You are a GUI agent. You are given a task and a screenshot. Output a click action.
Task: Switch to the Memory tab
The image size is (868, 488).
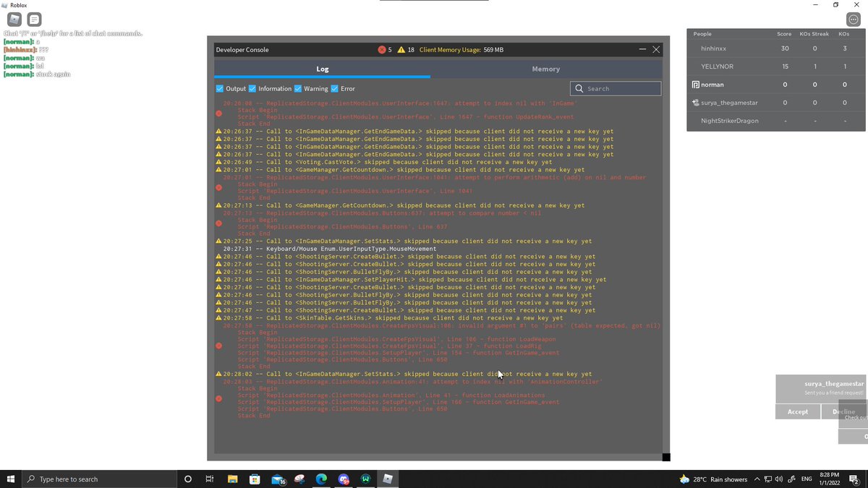[545, 69]
